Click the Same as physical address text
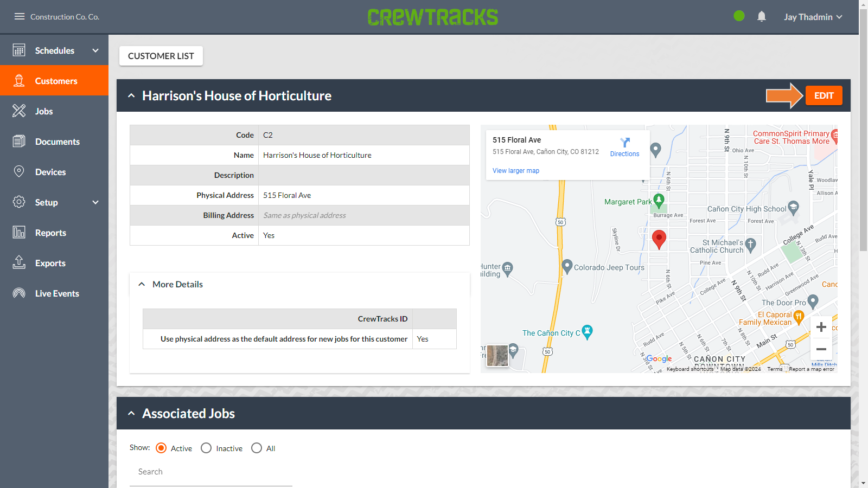Screen dimensions: 868x488 click(x=304, y=215)
